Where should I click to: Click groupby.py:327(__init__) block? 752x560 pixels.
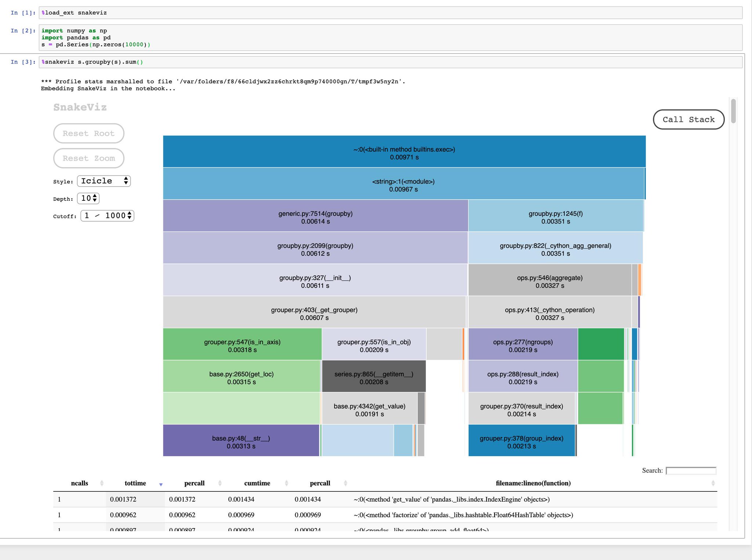click(x=315, y=280)
